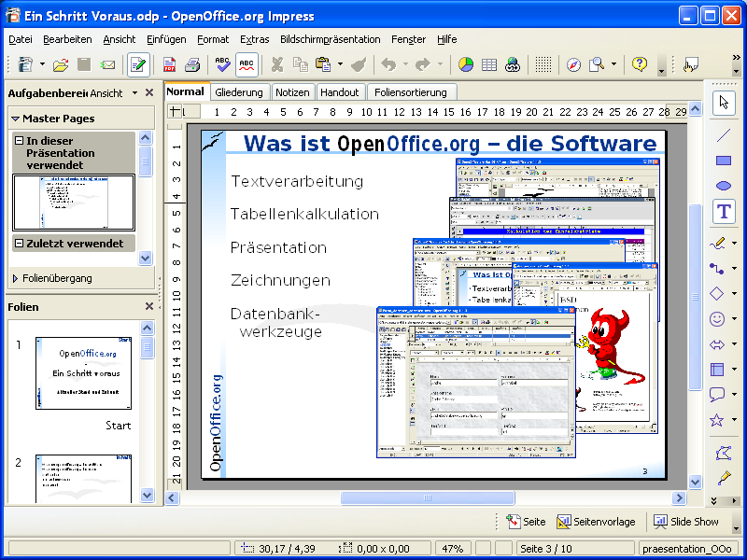
Task: Click the Cut scissors icon
Action: pos(276,64)
